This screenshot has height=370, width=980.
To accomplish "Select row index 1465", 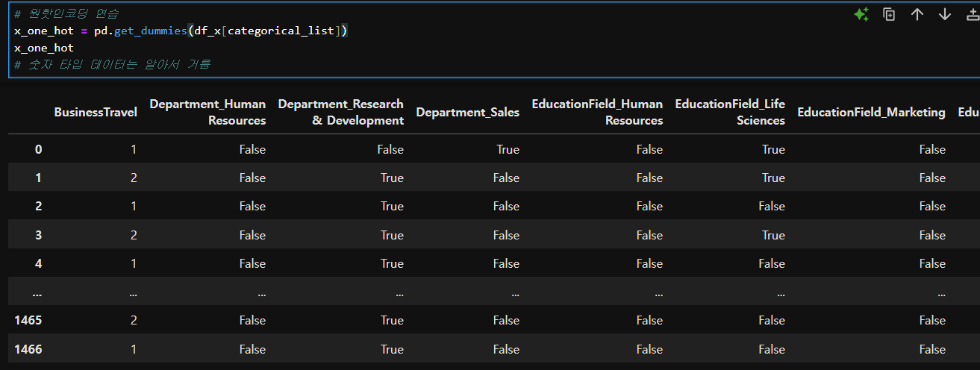I will pos(28,320).
